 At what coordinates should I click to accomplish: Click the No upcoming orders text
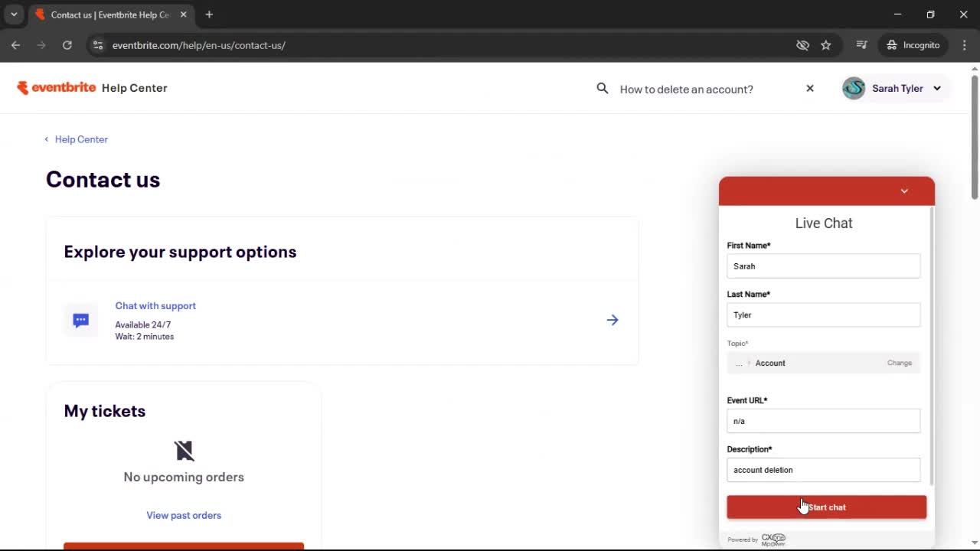click(184, 477)
